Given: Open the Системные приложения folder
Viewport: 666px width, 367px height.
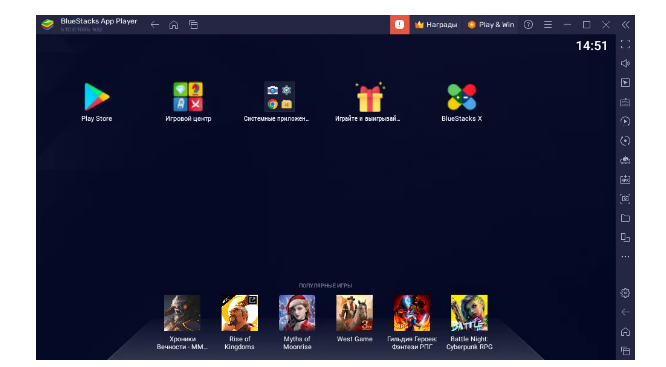Looking at the screenshot, I should [x=279, y=97].
